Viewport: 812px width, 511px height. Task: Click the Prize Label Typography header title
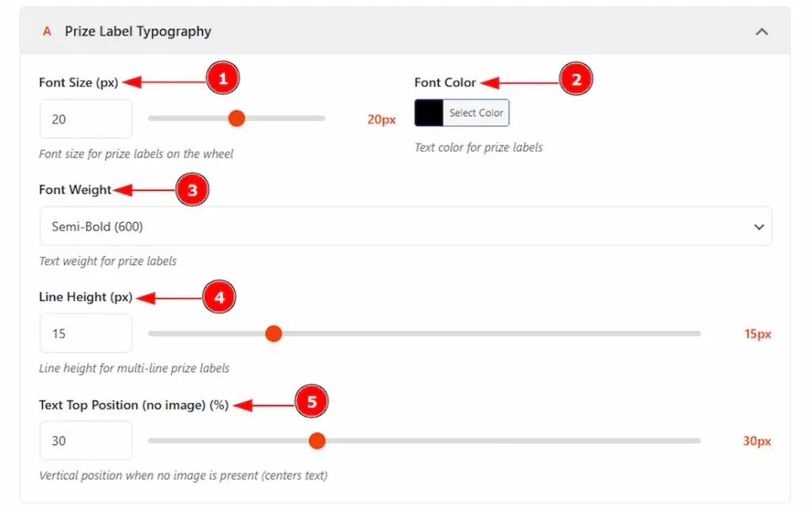click(138, 32)
